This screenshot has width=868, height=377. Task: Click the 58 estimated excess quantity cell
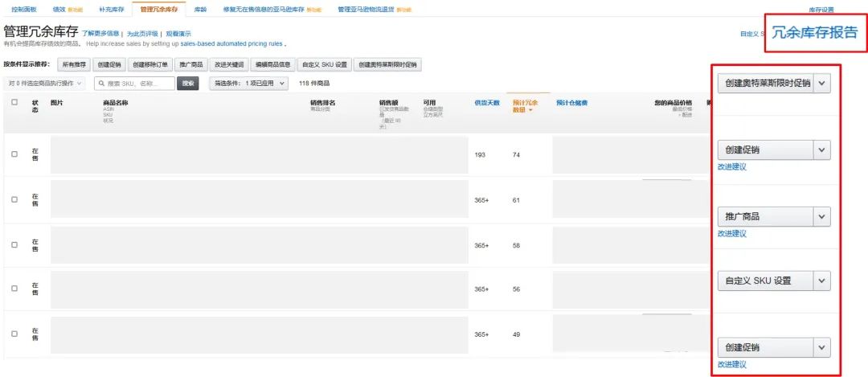pyautogui.click(x=516, y=245)
